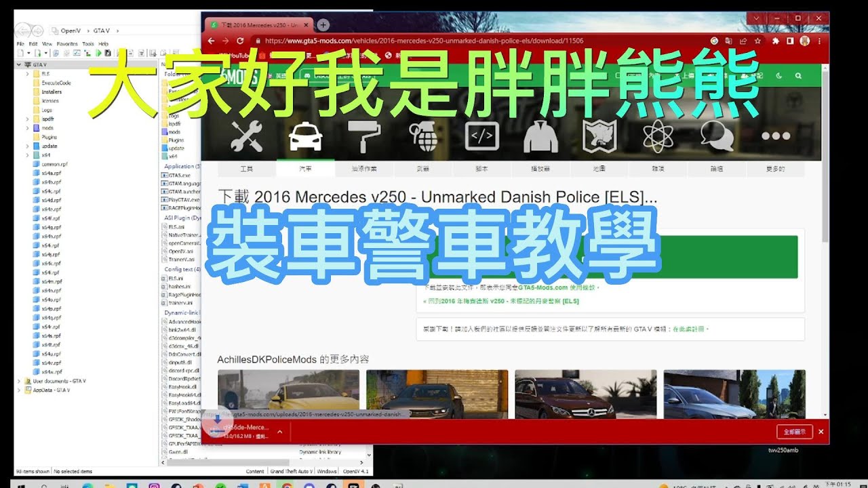Click the OpenIV new file toolbar icon
Screen dimensions: 868x488
[21, 53]
